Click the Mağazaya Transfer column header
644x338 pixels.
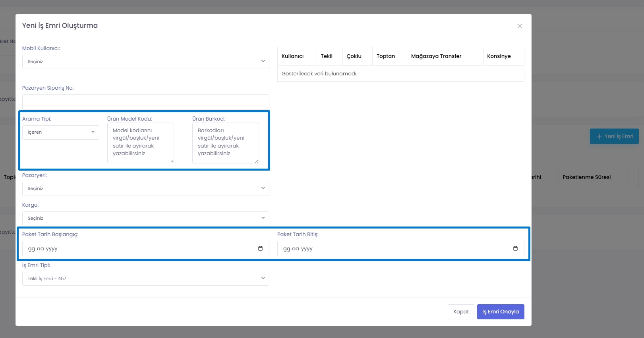point(436,56)
